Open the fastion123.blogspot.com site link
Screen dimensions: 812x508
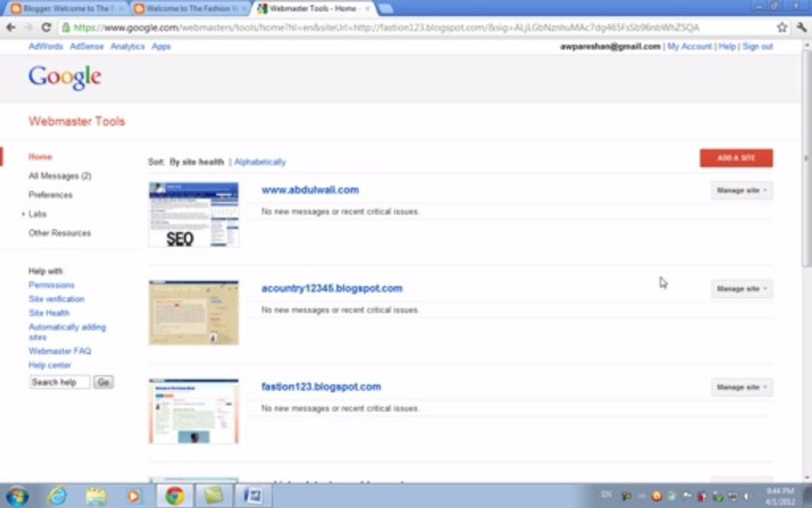click(x=321, y=387)
